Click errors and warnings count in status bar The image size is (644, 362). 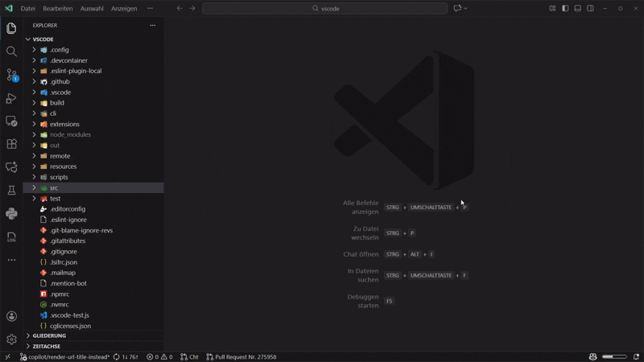[159, 356]
